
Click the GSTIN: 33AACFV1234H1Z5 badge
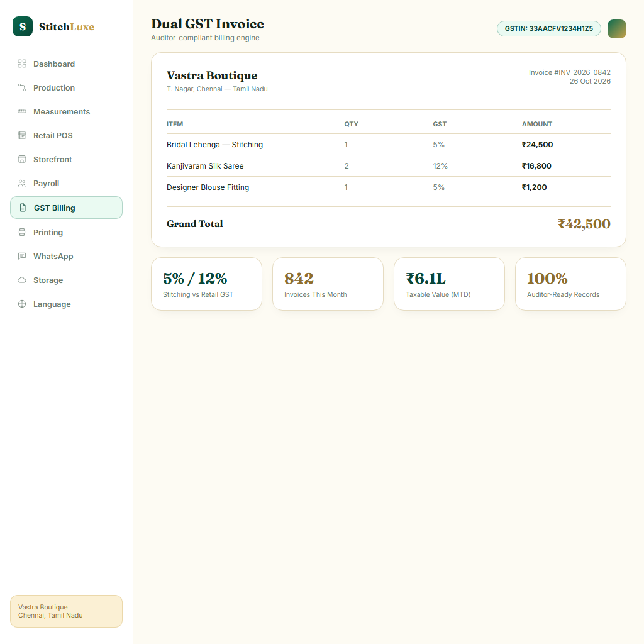click(548, 28)
